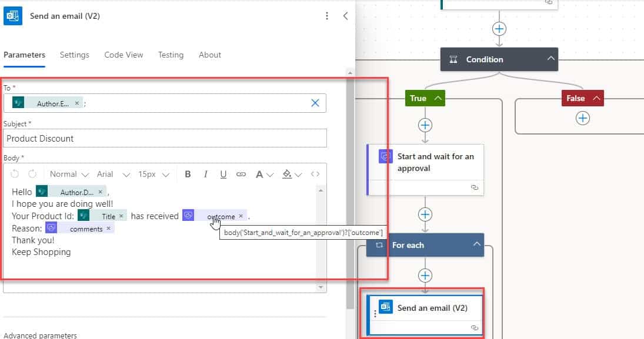Open the Code View tab
This screenshot has width=644, height=339.
click(124, 55)
